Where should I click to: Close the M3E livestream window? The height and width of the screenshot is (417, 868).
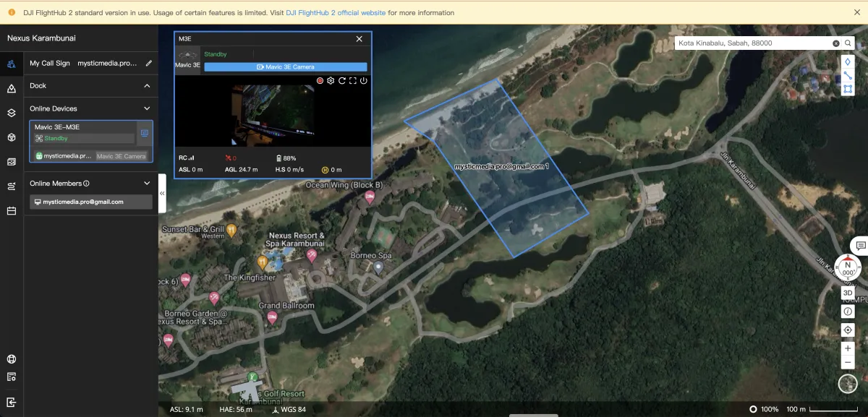(359, 39)
